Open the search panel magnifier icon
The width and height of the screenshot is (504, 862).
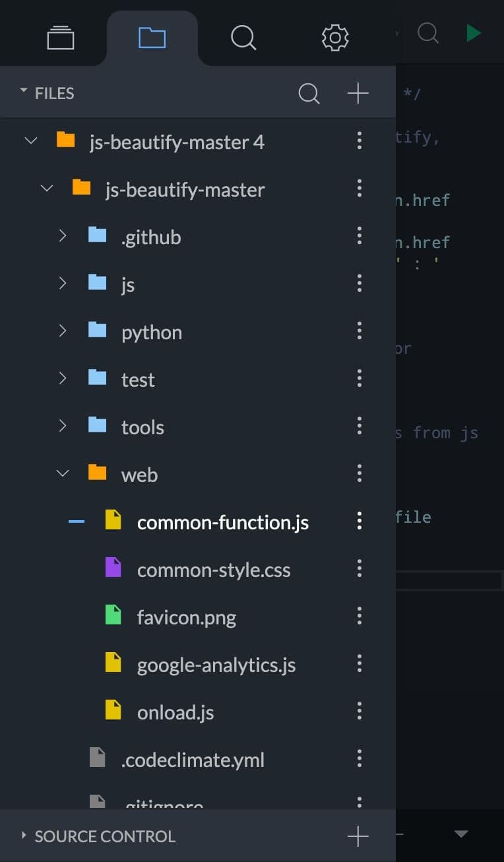click(243, 38)
